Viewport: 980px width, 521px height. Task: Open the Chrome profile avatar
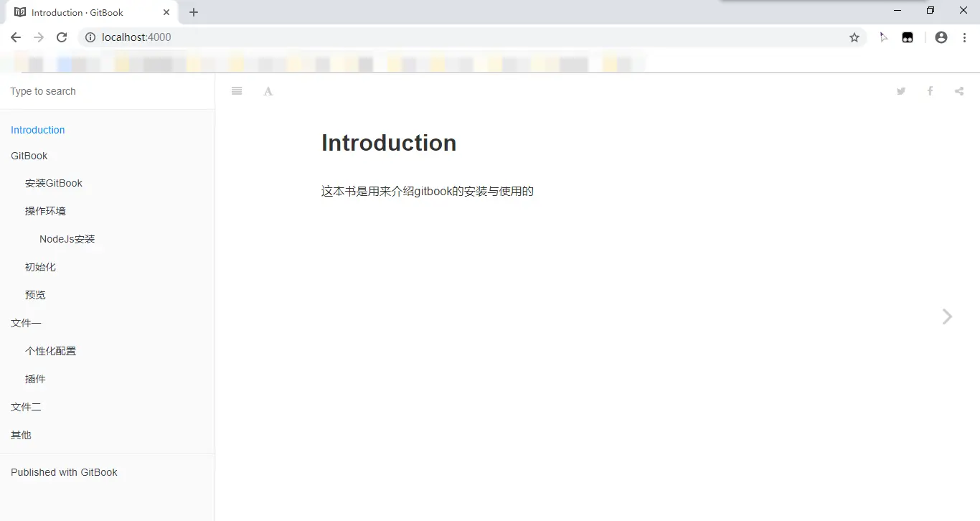click(x=941, y=37)
